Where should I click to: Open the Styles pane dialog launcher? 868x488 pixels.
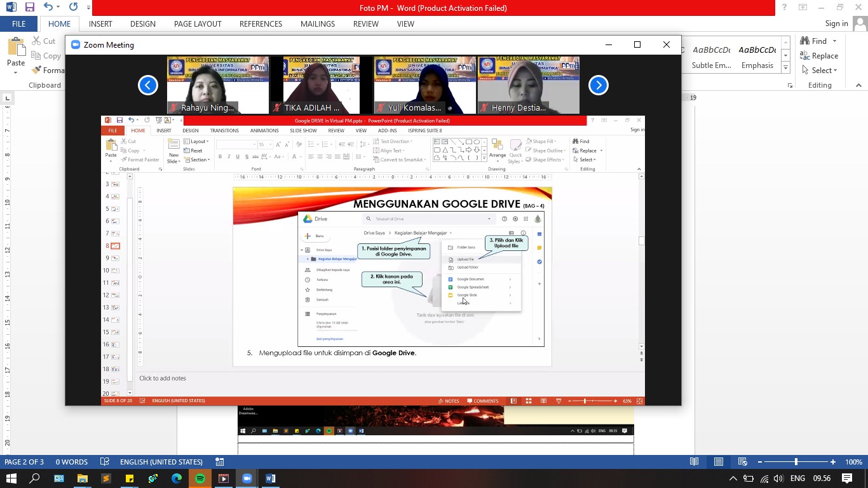[x=790, y=85]
